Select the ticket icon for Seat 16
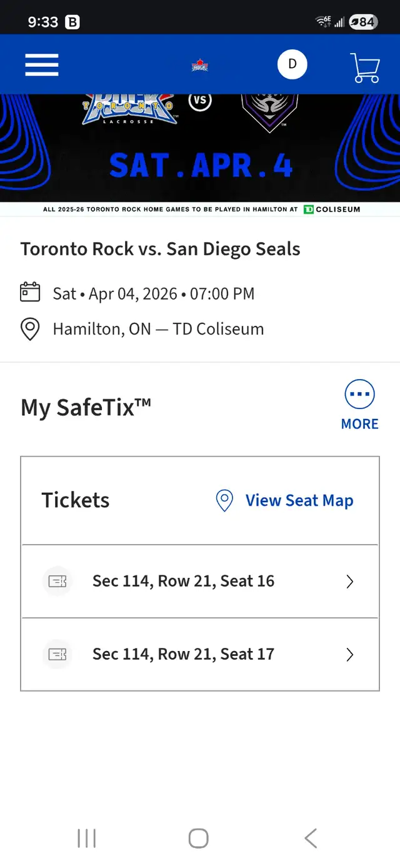 click(57, 581)
